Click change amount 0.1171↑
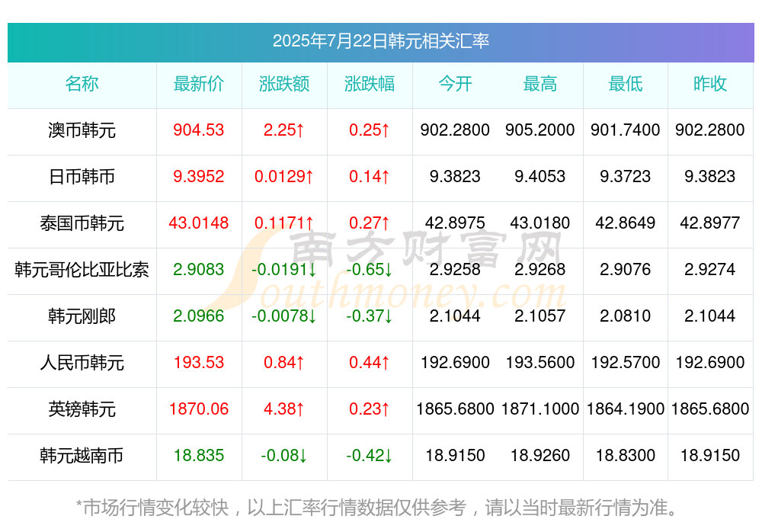Viewport: 762px width, 532px height. point(283,223)
